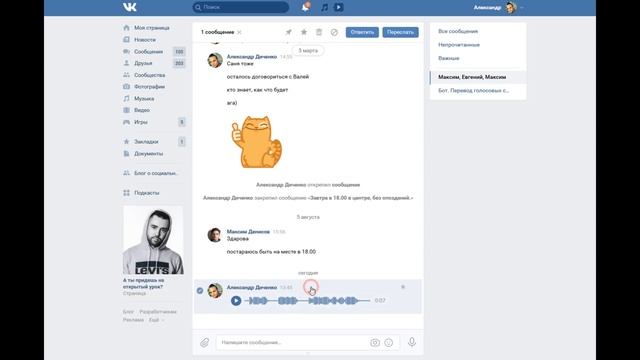Image resolution: width=640 pixels, height=360 pixels.
Task: Open Блог о социальн... sidebar item
Action: (156, 173)
